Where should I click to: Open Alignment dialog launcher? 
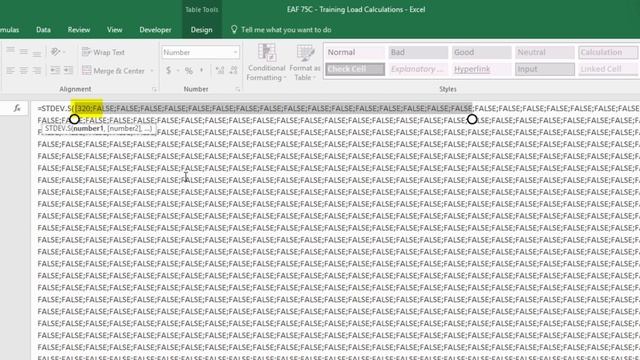pos(154,89)
